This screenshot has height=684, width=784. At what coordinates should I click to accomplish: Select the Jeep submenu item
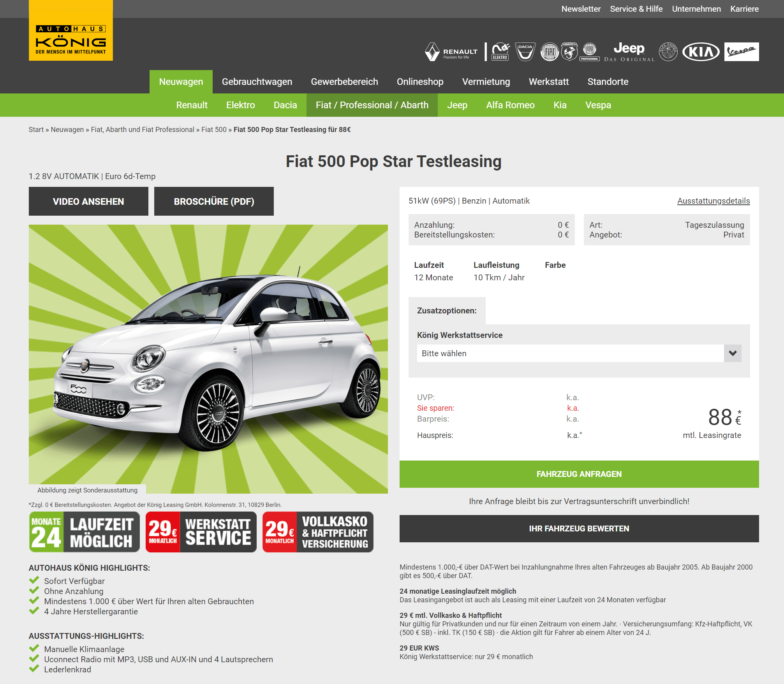457,105
